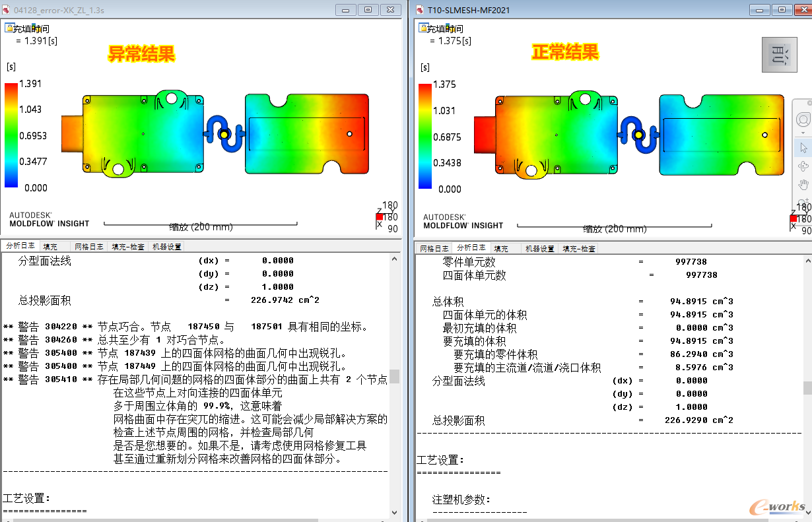The image size is (812, 522).
Task: Click the 总体积 94.8915 line
Action: (583, 302)
